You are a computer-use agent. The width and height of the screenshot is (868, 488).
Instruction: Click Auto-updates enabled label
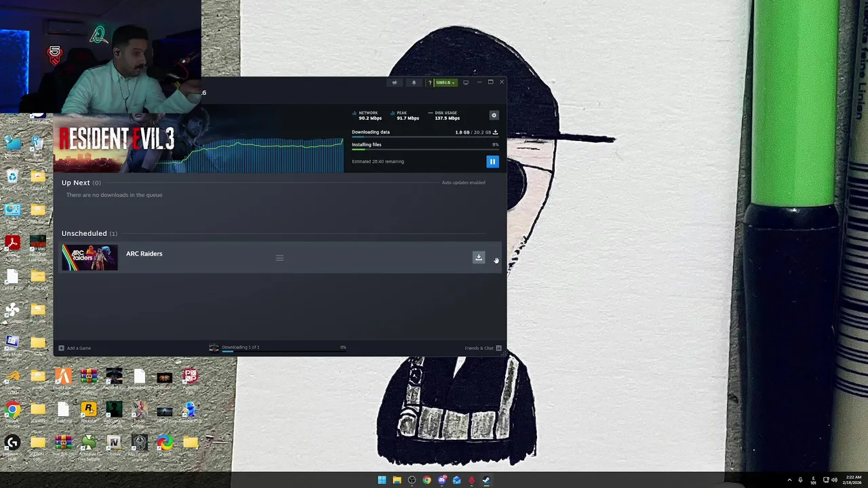pyautogui.click(x=463, y=182)
